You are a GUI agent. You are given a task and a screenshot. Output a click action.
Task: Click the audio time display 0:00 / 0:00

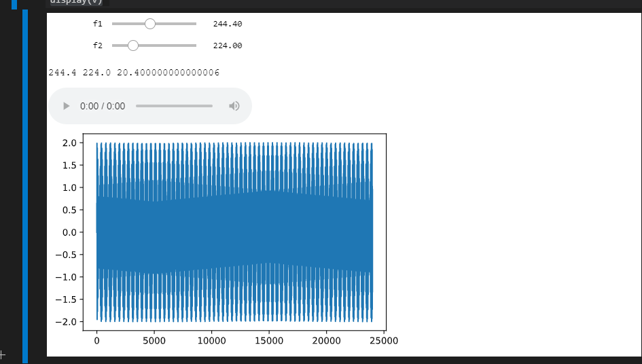point(103,106)
